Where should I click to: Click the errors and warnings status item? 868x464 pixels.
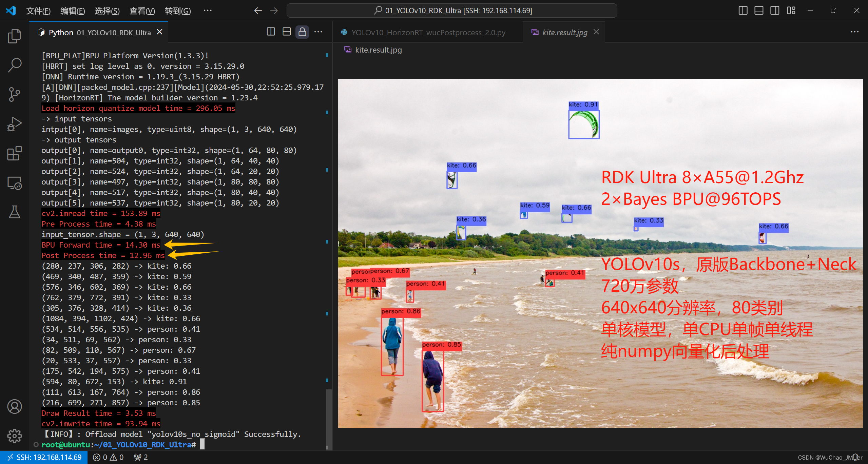(x=109, y=457)
